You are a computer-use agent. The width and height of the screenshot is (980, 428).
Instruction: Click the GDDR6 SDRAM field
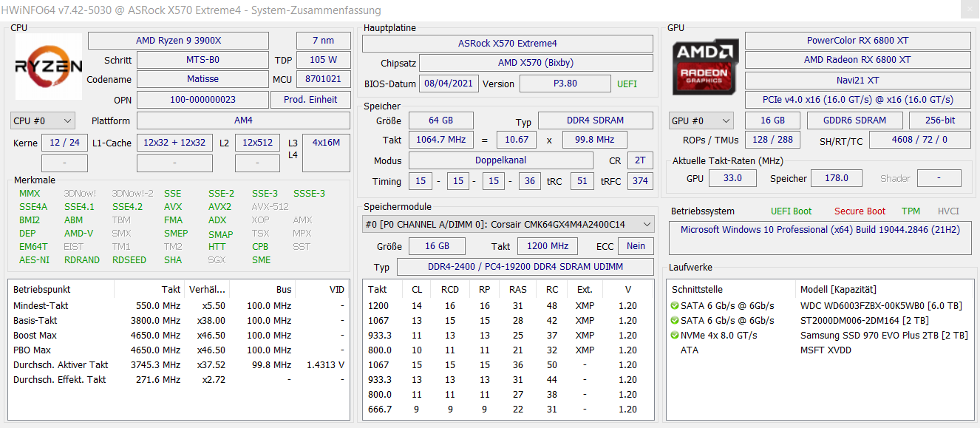854,120
